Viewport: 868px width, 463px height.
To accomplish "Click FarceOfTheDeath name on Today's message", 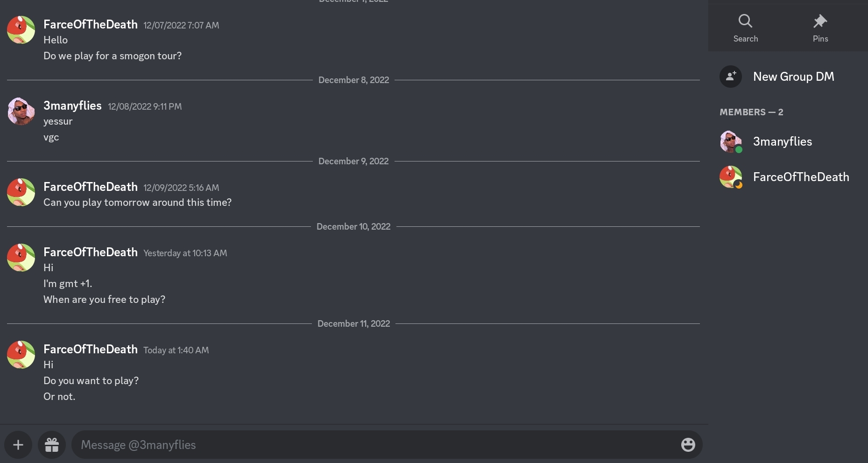I will 91,350.
